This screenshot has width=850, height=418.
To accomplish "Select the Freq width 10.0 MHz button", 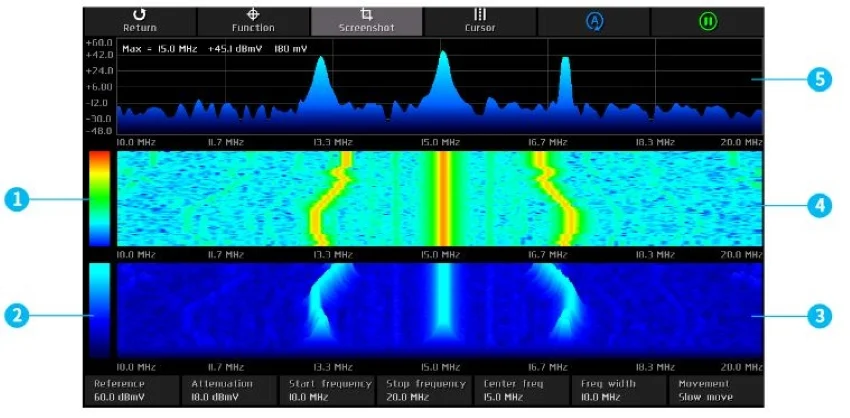I will 617,390.
